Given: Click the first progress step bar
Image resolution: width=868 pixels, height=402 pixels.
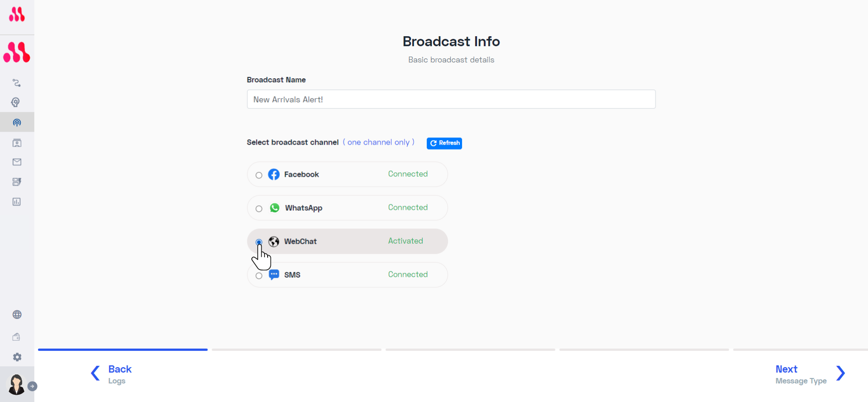Looking at the screenshot, I should (123, 350).
